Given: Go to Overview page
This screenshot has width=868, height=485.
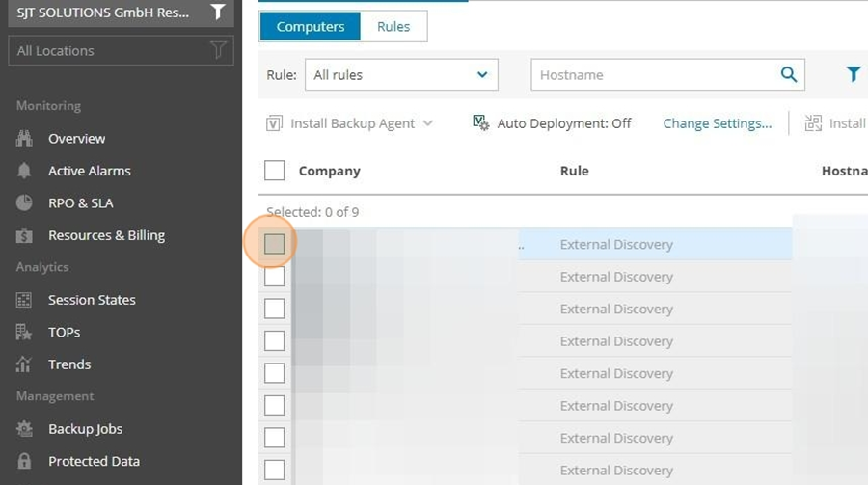Looking at the screenshot, I should click(x=76, y=139).
